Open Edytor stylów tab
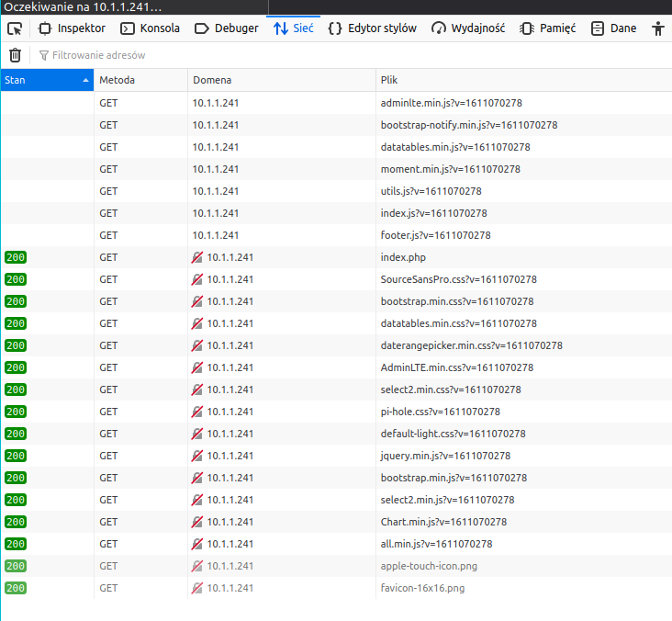 point(372,28)
